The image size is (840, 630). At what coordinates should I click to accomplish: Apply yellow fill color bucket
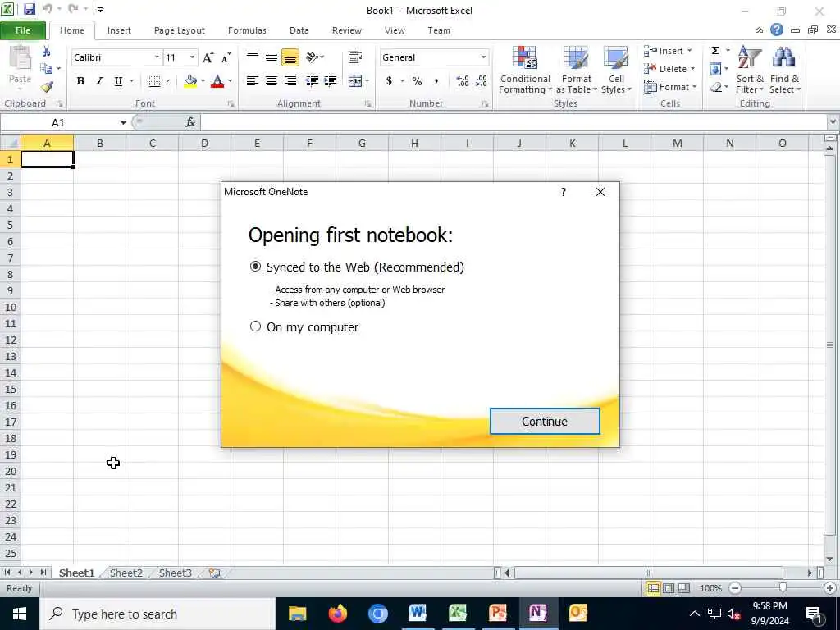tap(190, 81)
